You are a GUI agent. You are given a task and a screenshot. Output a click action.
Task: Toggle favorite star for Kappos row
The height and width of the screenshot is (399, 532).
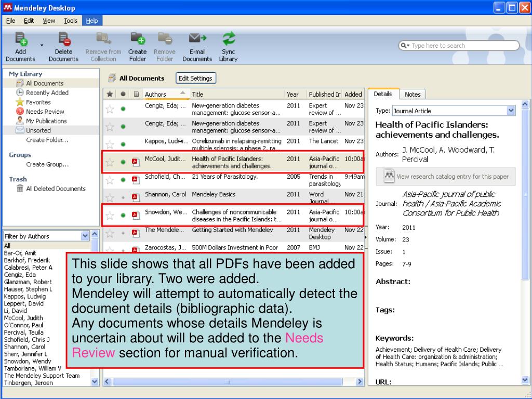(110, 144)
